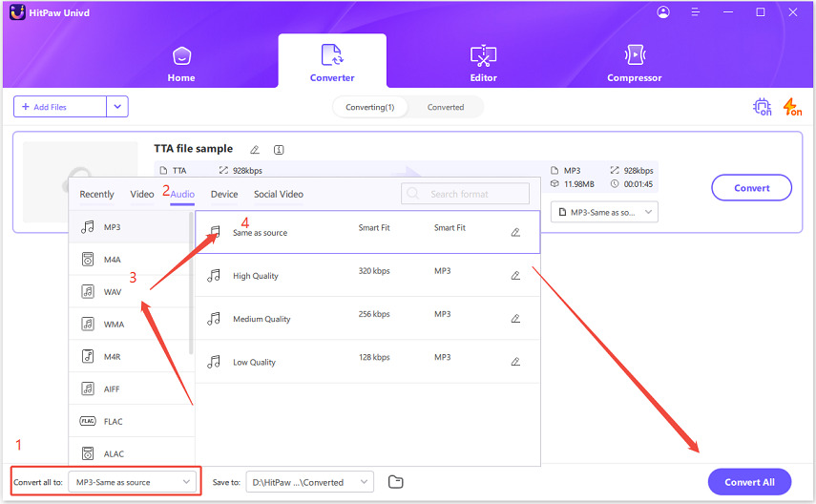Edit the Low Quality preset settings
This screenshot has height=504, width=816.
(x=515, y=362)
